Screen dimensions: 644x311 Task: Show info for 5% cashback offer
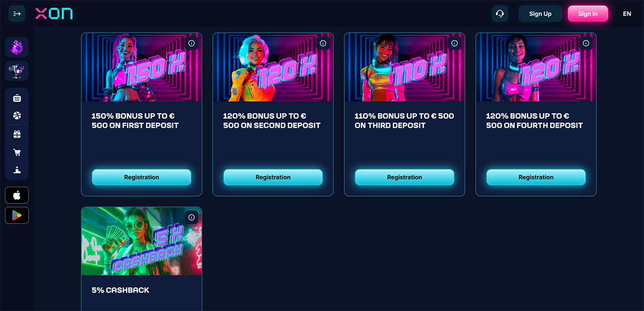coord(191,217)
